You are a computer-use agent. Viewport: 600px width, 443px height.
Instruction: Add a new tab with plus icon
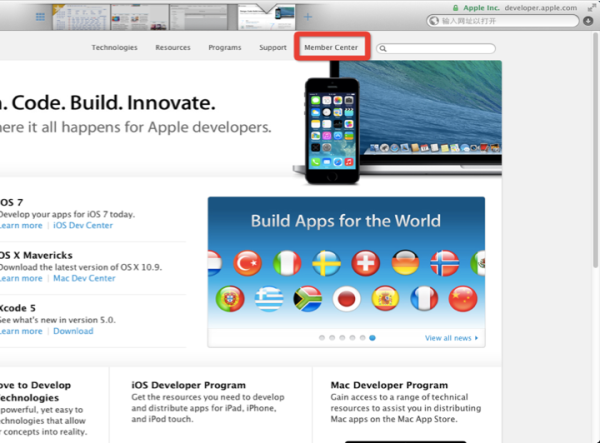pyautogui.click(x=308, y=17)
